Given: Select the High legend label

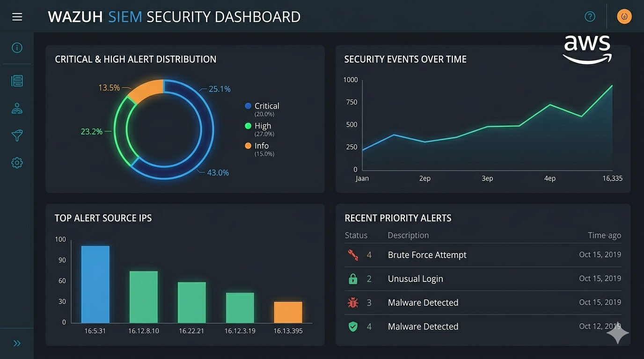Looking at the screenshot, I should [x=263, y=126].
